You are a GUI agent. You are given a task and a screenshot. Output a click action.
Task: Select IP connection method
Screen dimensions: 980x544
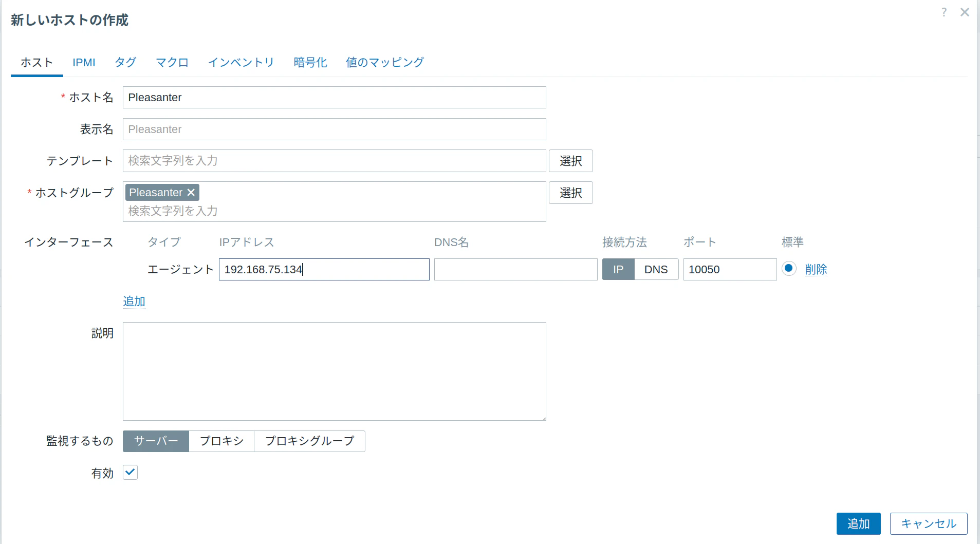[618, 270]
